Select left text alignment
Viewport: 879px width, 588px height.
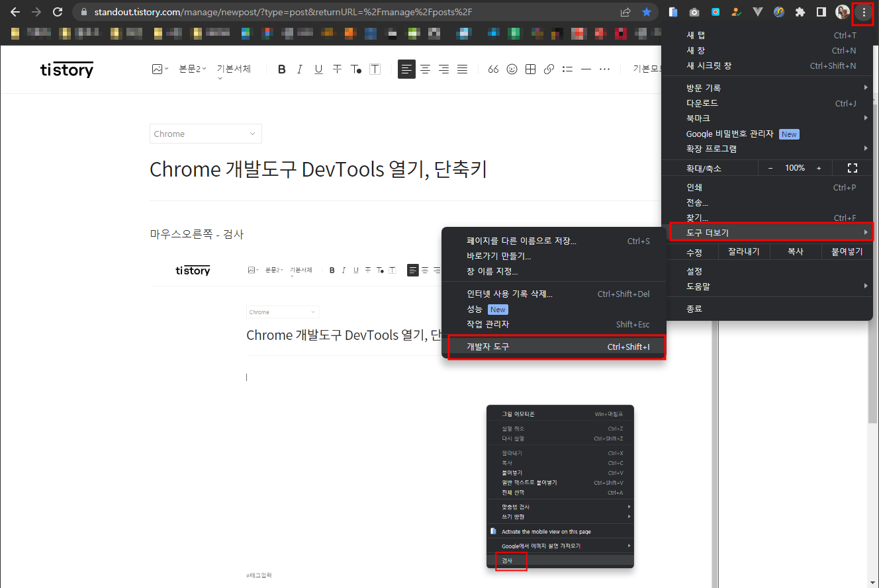(x=406, y=69)
